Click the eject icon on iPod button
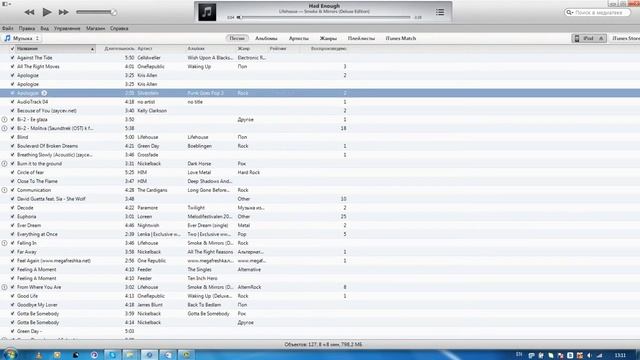640x360 pixels. [x=601, y=38]
